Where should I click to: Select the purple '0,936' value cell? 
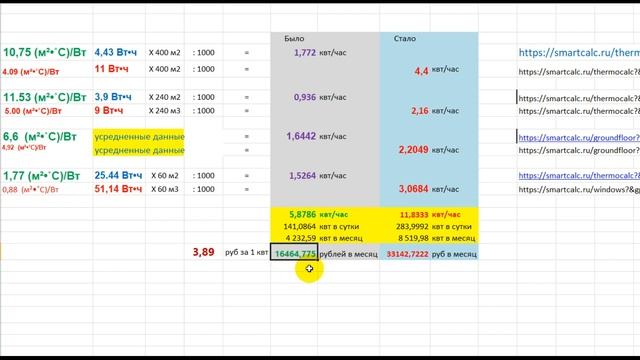click(x=305, y=97)
